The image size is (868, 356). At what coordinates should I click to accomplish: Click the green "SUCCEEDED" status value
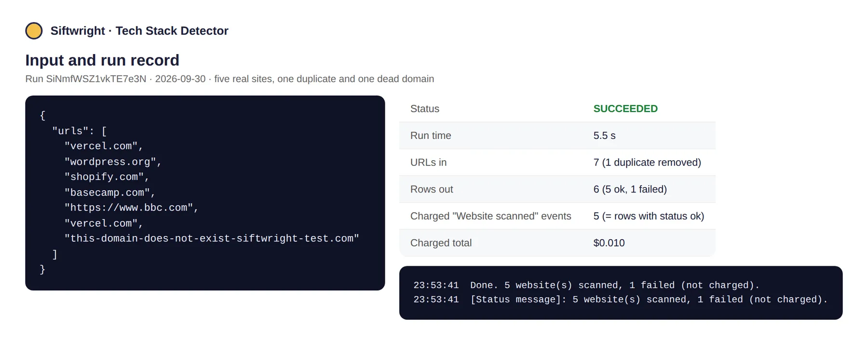click(x=625, y=109)
